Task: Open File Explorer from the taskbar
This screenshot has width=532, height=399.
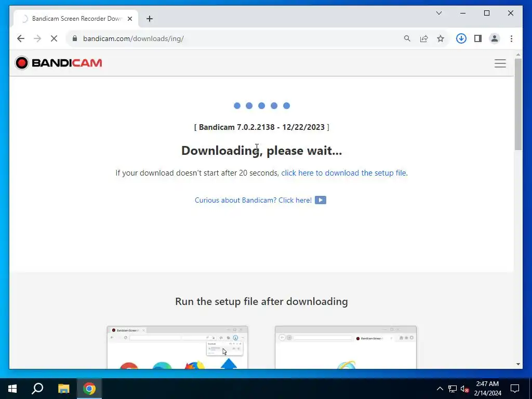Action: point(63,389)
